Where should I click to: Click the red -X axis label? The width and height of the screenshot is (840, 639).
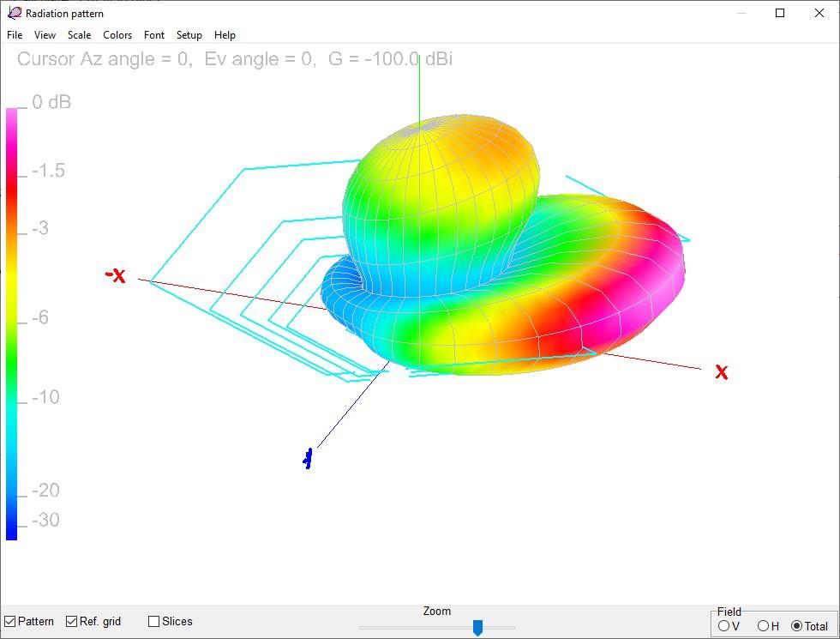115,275
